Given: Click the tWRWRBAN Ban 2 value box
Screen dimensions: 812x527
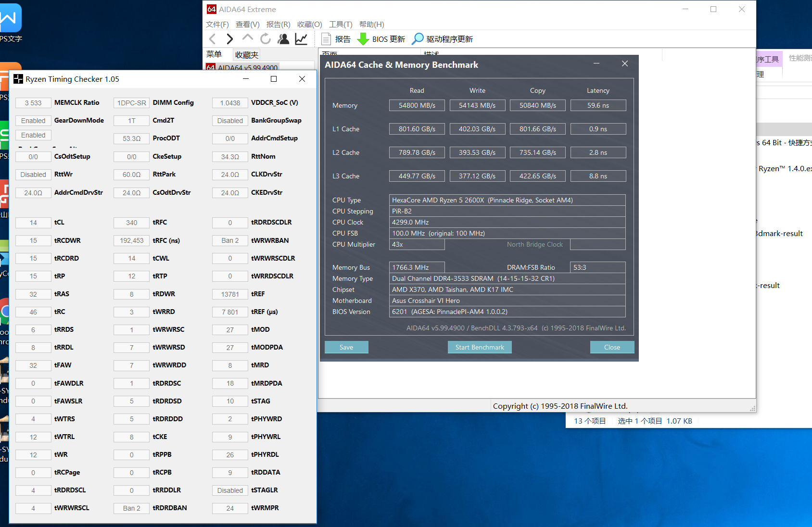Looking at the screenshot, I should point(230,240).
